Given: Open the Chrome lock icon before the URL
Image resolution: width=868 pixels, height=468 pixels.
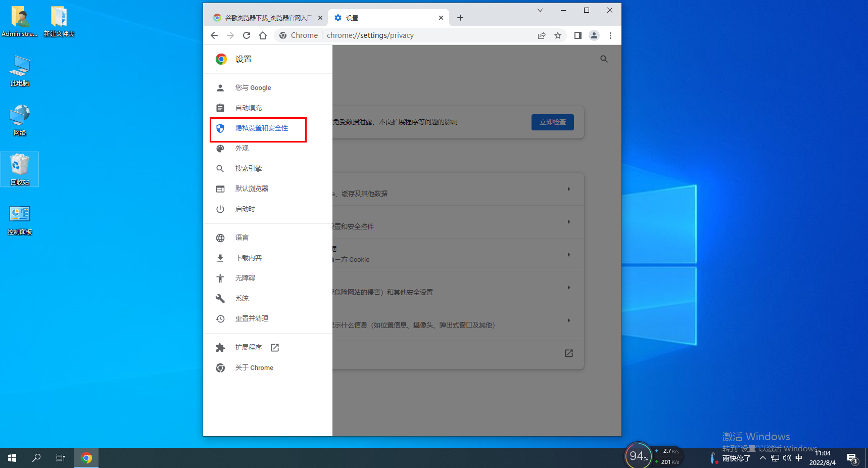Looking at the screenshot, I should pos(283,35).
